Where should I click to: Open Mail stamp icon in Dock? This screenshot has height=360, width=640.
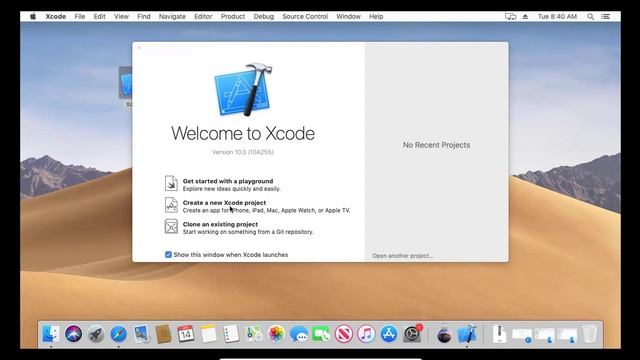141,334
